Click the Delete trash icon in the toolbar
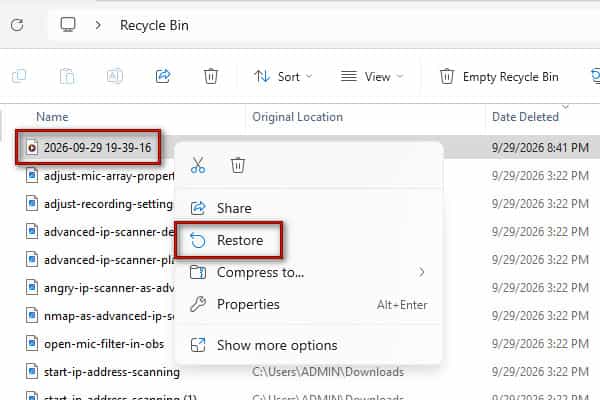600x400 pixels. pyautogui.click(x=210, y=76)
